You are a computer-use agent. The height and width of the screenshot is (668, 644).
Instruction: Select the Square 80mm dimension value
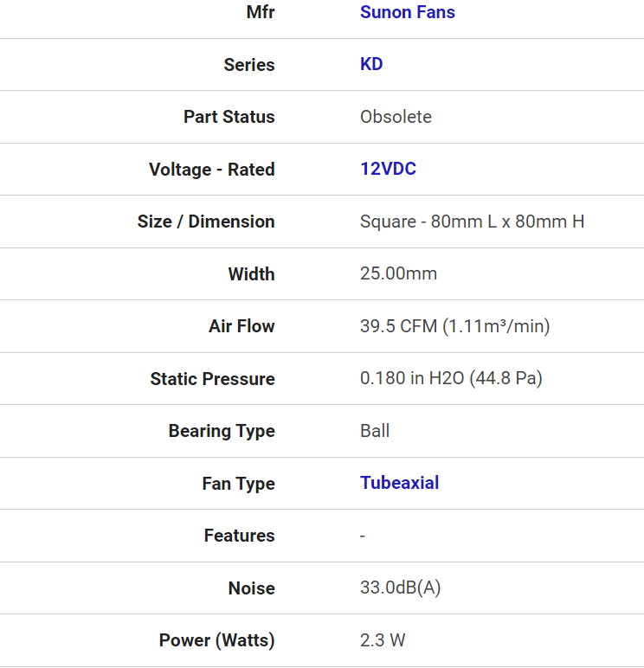tap(473, 222)
